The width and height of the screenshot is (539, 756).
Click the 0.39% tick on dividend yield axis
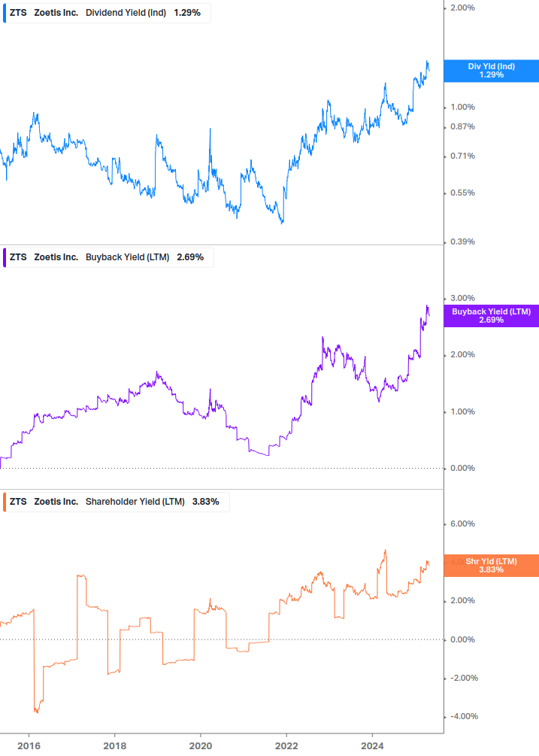point(462,241)
